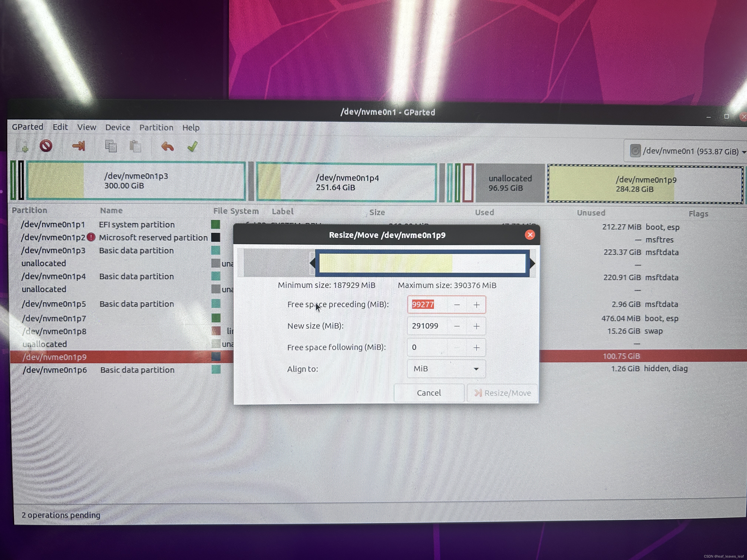Click the Resize/Move confirm button
Viewport: 747px width, 560px height.
[x=502, y=393]
